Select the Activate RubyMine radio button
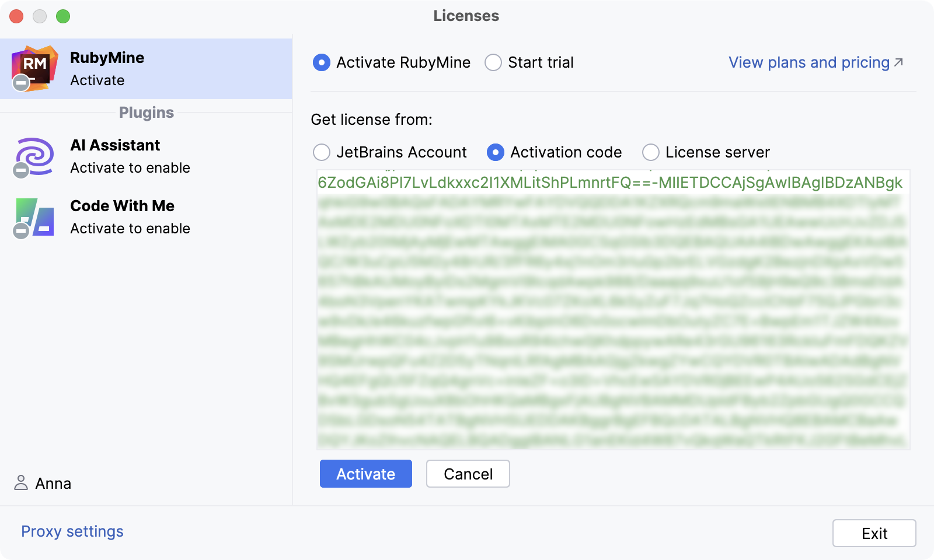 coord(322,62)
